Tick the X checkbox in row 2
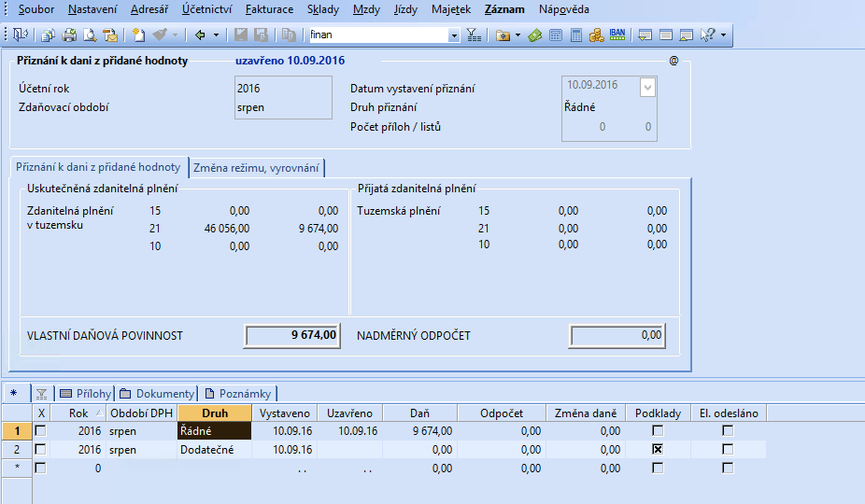The height and width of the screenshot is (504, 865). pyautogui.click(x=40, y=450)
